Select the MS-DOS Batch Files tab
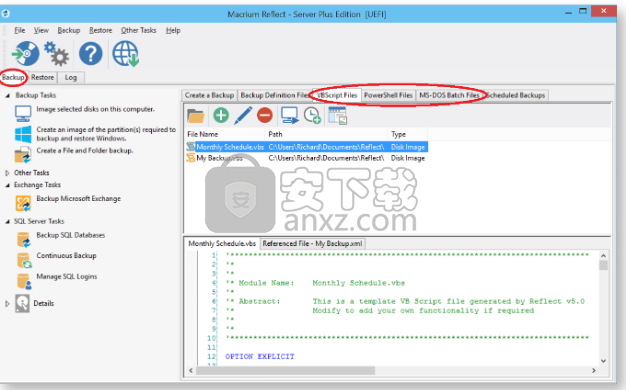Screen dimensions: 626x390 tap(449, 95)
